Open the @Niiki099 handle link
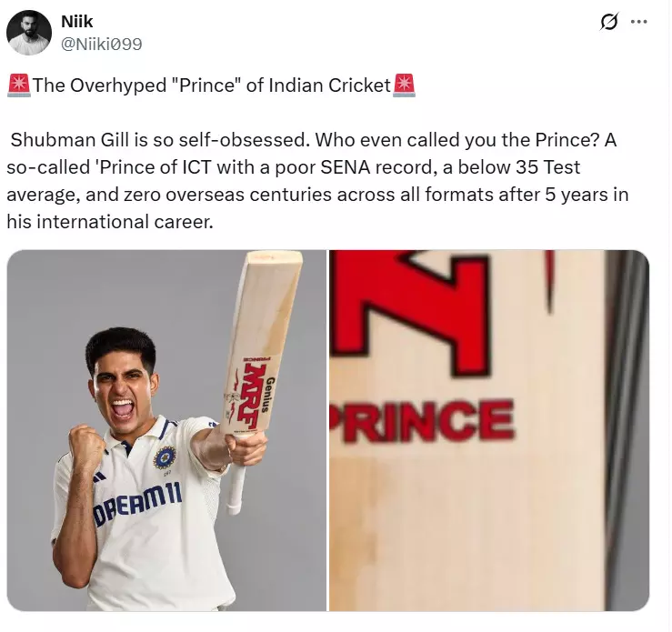This screenshot has height=632, width=672. coord(101,43)
